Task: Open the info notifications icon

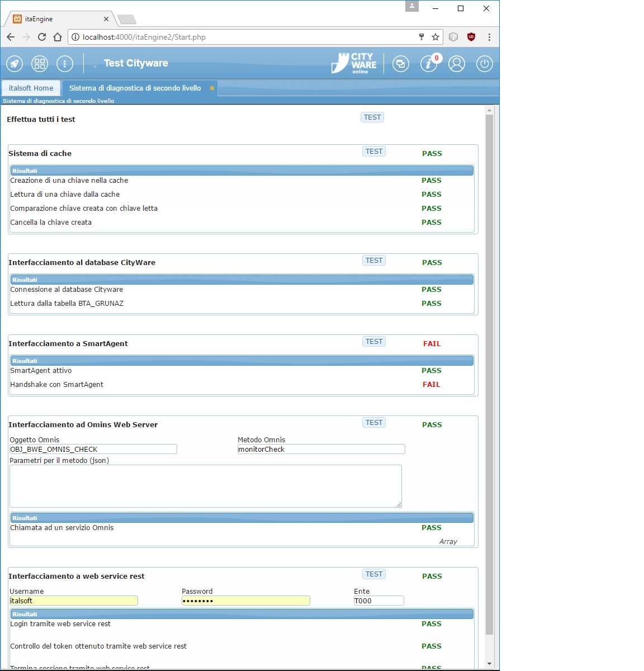Action: pyautogui.click(x=429, y=64)
